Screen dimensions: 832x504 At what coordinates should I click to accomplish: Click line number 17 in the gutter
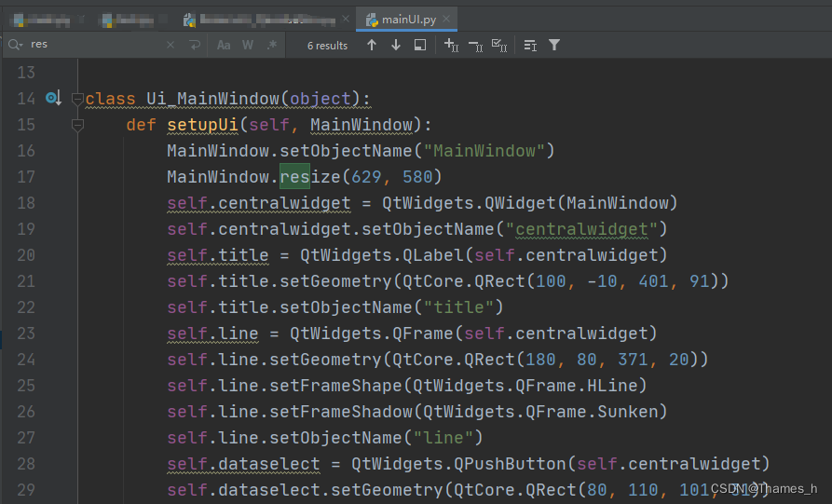point(26,177)
